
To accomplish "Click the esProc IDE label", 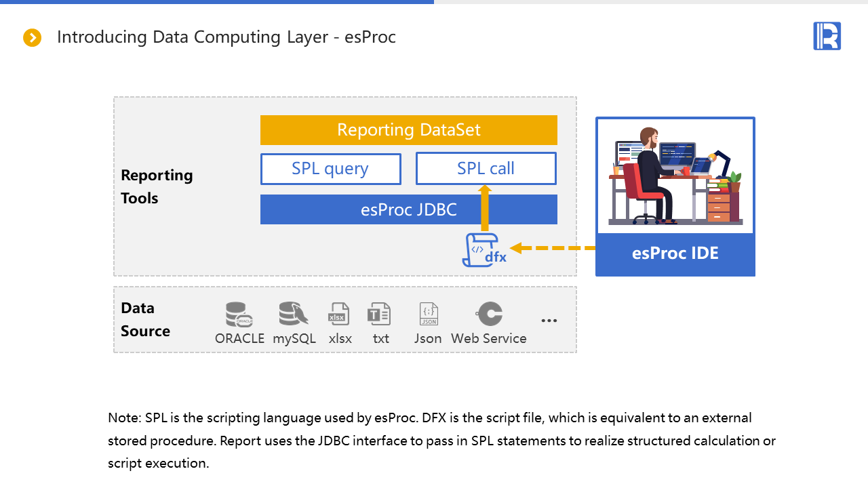I will 675,254.
